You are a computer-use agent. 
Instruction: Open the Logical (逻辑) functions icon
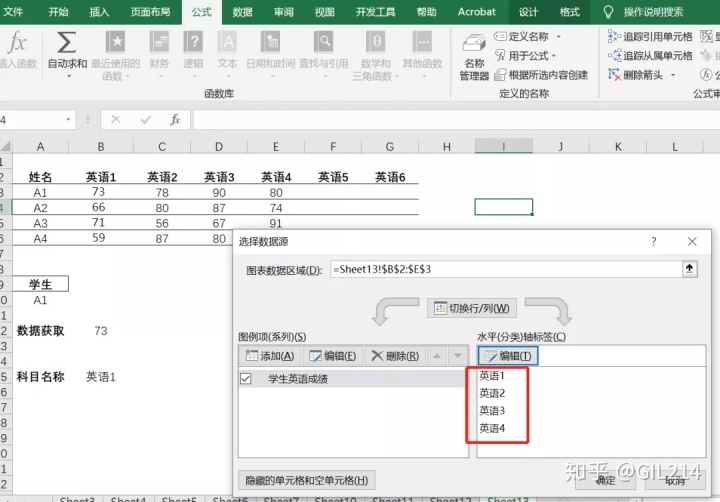tap(193, 42)
